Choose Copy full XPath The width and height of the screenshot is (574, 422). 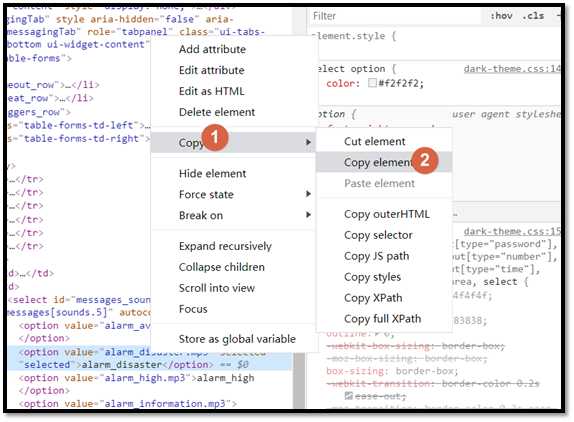coord(383,318)
